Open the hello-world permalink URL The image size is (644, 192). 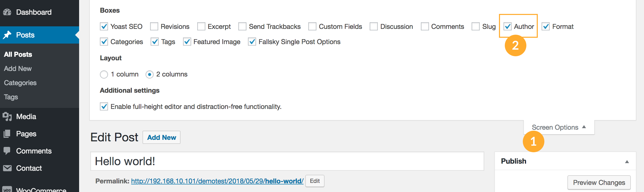coord(217,181)
